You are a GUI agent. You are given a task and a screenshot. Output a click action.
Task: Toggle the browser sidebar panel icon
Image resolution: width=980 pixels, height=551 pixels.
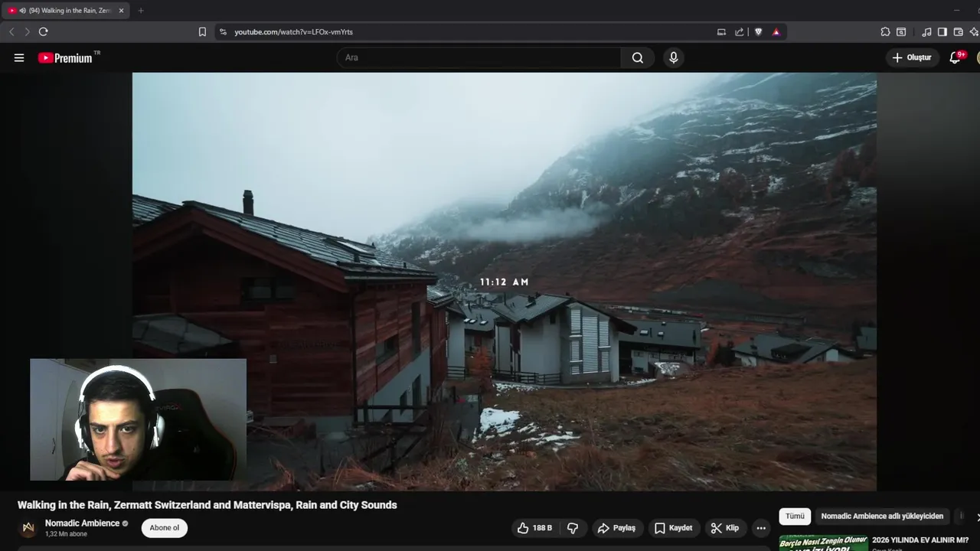(x=942, y=31)
